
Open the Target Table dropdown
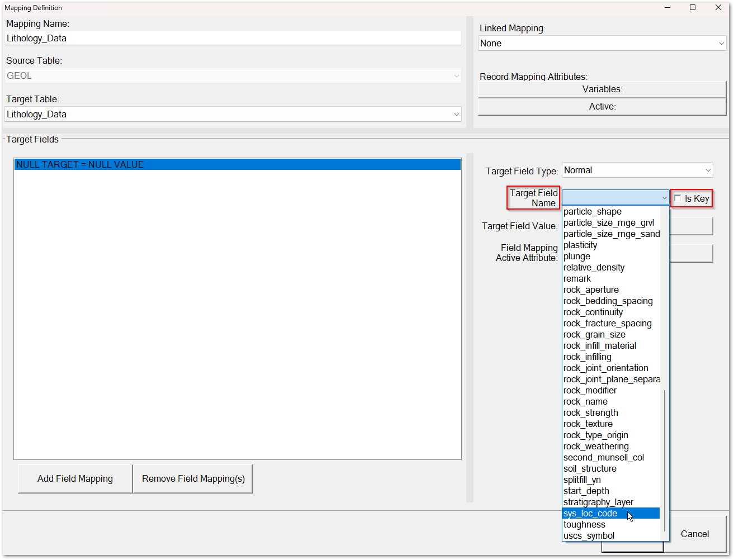click(x=457, y=115)
